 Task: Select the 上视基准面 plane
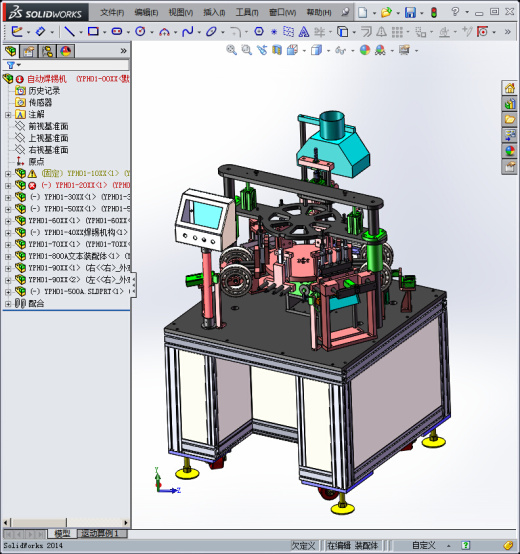tap(48, 138)
